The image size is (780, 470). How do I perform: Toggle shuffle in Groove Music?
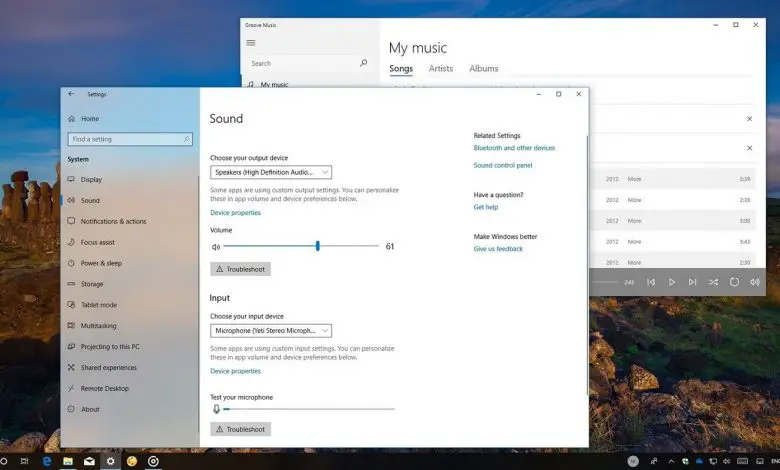pos(713,282)
